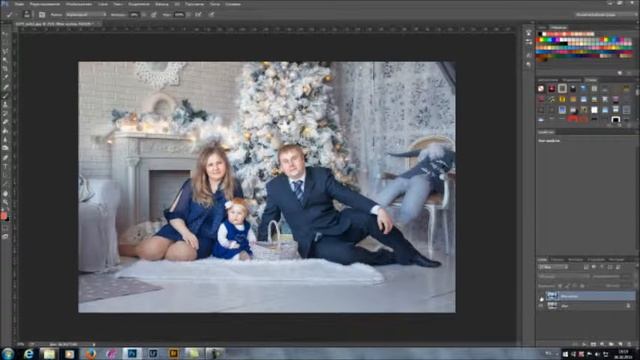Click the create new group folder icon
The width and height of the screenshot is (640, 360).
[x=611, y=344]
